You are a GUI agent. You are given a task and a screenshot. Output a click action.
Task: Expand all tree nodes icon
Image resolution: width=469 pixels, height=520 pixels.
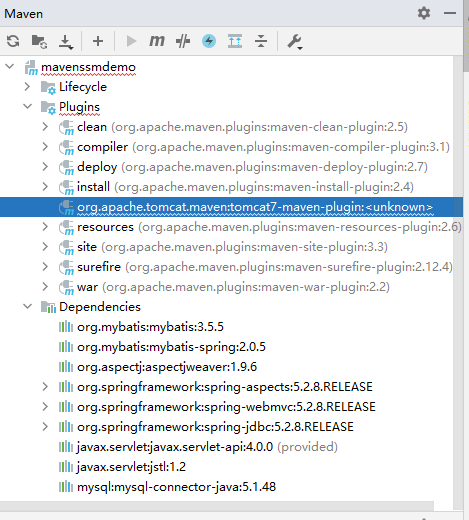click(235, 41)
